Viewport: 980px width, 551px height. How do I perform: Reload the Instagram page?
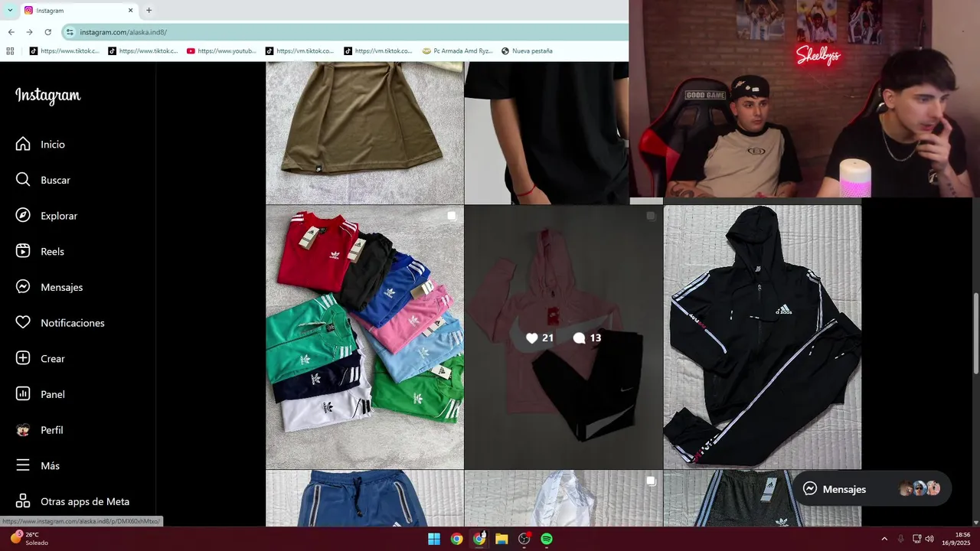(x=47, y=32)
